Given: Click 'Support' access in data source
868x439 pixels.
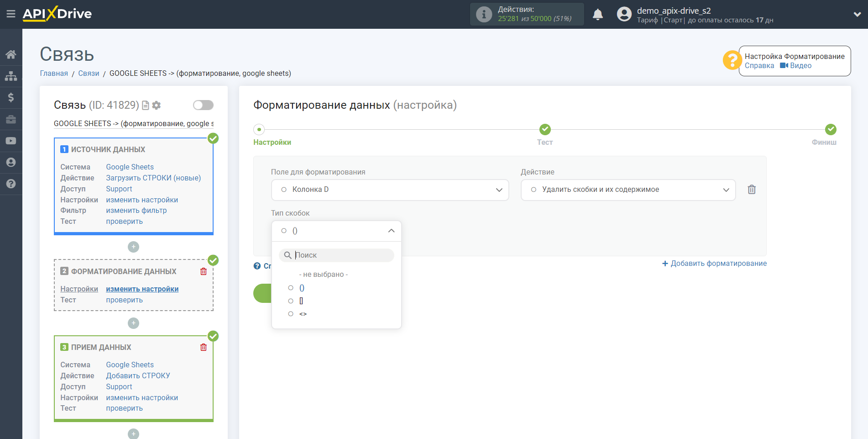Looking at the screenshot, I should 119,189.
